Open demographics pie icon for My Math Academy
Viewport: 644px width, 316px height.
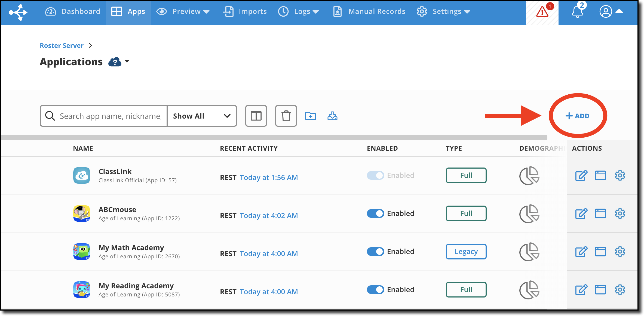(529, 252)
